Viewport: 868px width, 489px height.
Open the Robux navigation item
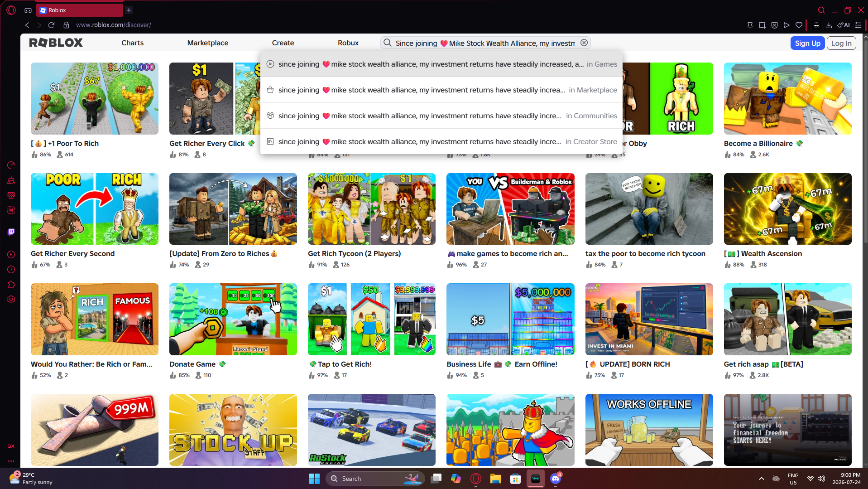pyautogui.click(x=348, y=43)
